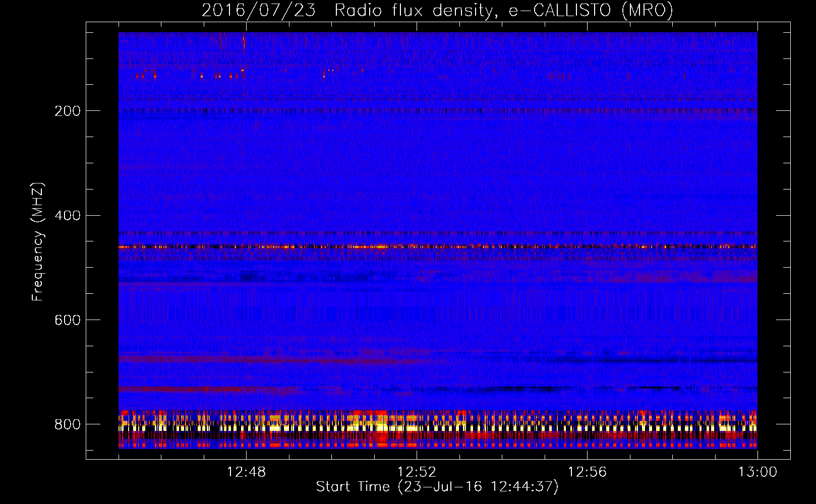Viewport: 816px width, 504px height.
Task: Click the 200 frequency tick label
Action: pyautogui.click(x=67, y=111)
